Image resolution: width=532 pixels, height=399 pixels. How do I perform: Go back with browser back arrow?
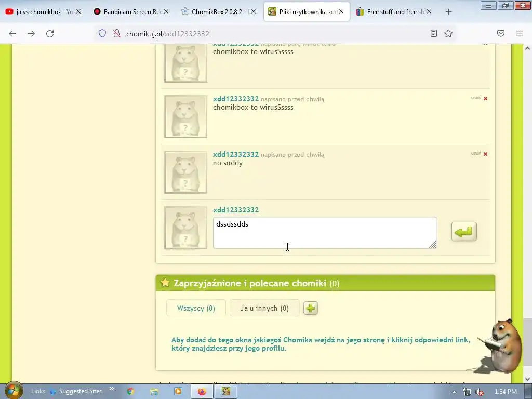tap(12, 34)
